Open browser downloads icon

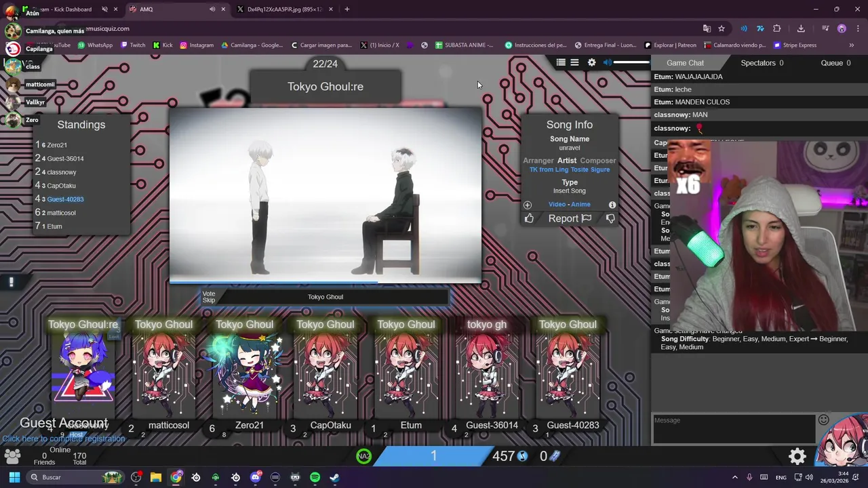801,28
